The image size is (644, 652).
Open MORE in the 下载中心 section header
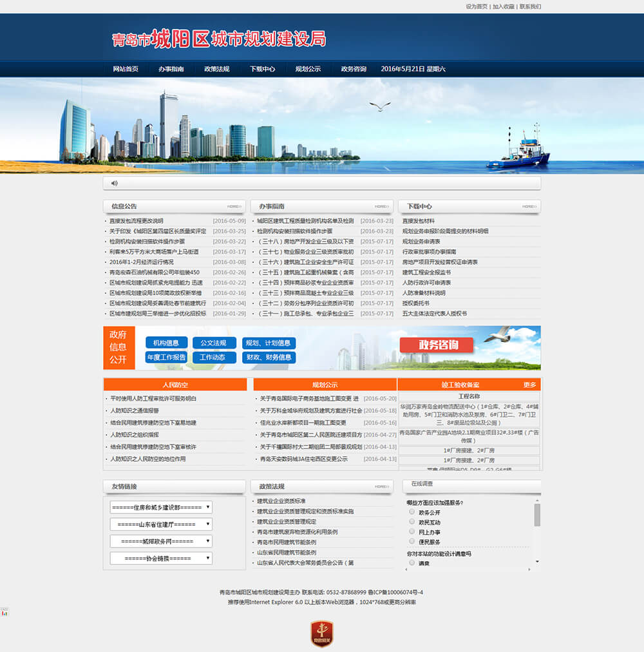(529, 207)
